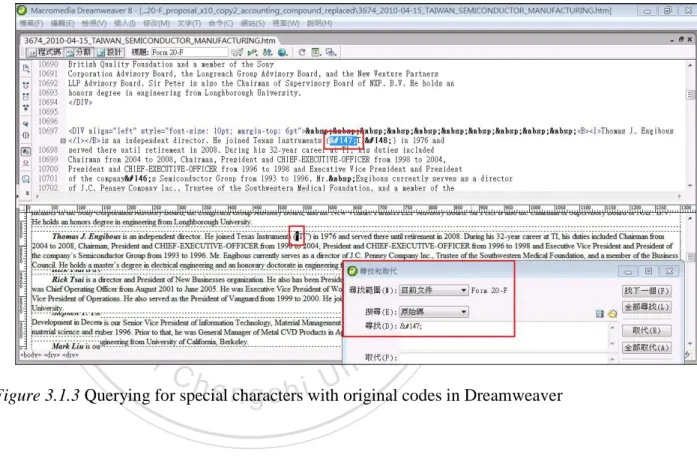Open the 插入(I) menu
Viewport: 697px width, 476px height.
pos(125,23)
